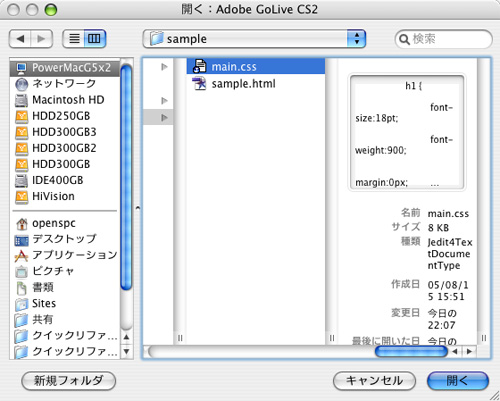Select the last クイックリファ… folder
This screenshot has width=500, height=401.
coord(65,352)
